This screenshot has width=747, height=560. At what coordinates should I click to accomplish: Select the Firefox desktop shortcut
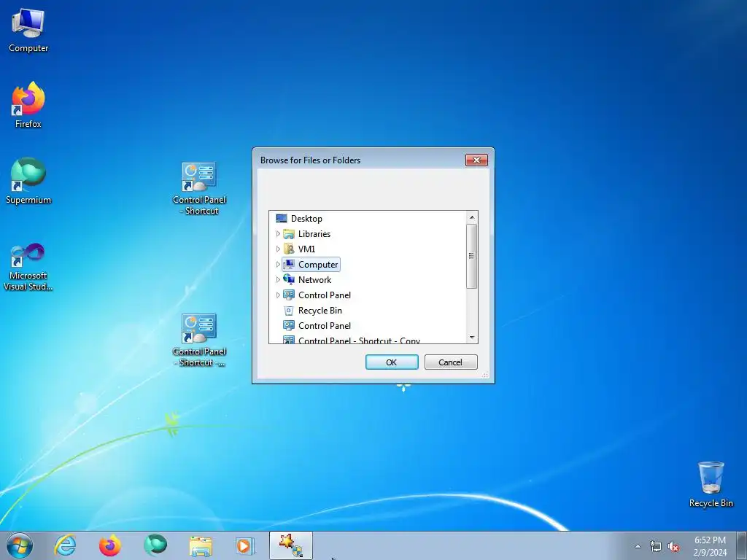pos(28,105)
